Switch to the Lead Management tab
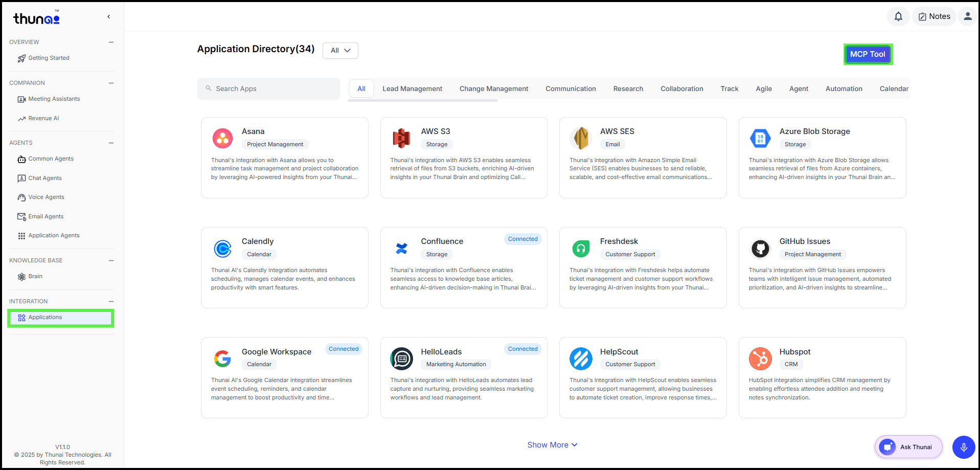The width and height of the screenshot is (980, 470). coord(412,89)
